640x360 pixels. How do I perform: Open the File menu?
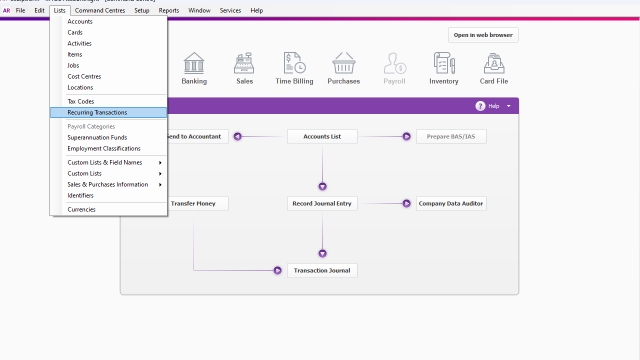click(20, 11)
